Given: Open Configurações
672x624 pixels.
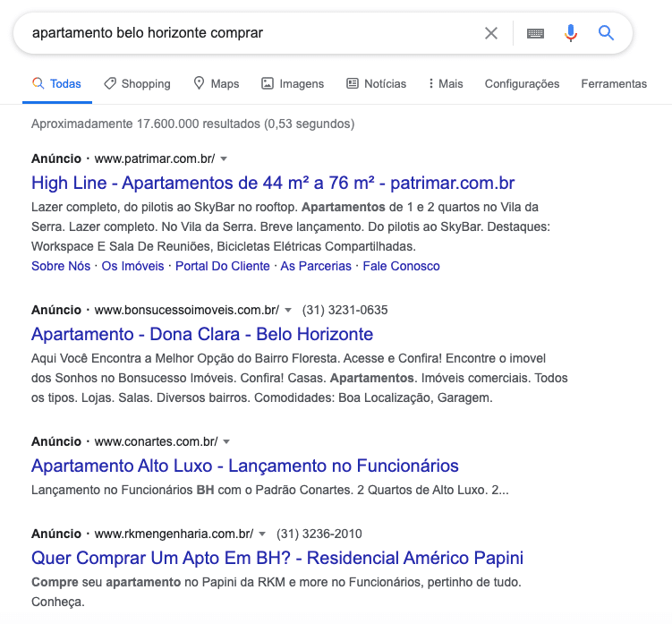Looking at the screenshot, I should pos(522,83).
